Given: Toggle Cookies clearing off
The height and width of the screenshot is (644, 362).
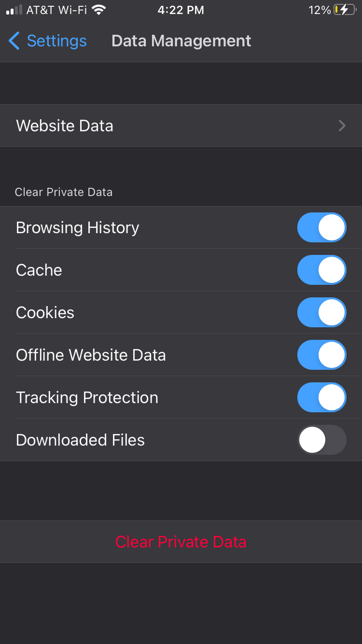Looking at the screenshot, I should pos(321,312).
